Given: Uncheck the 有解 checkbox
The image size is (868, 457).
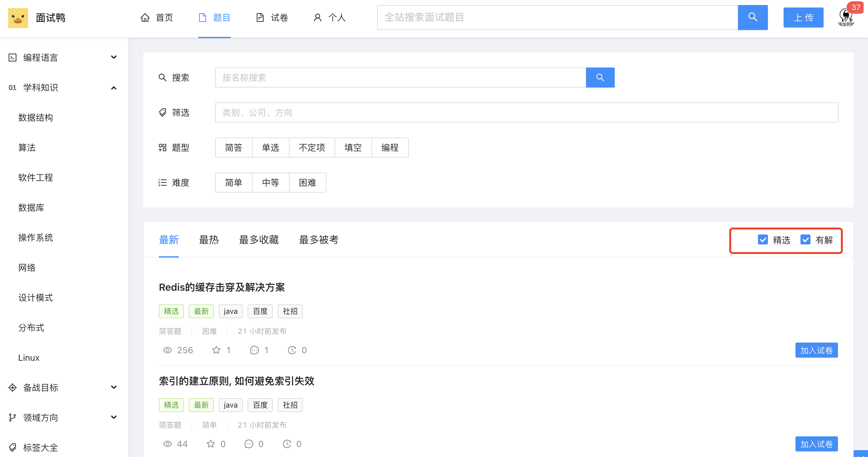Looking at the screenshot, I should (805, 239).
